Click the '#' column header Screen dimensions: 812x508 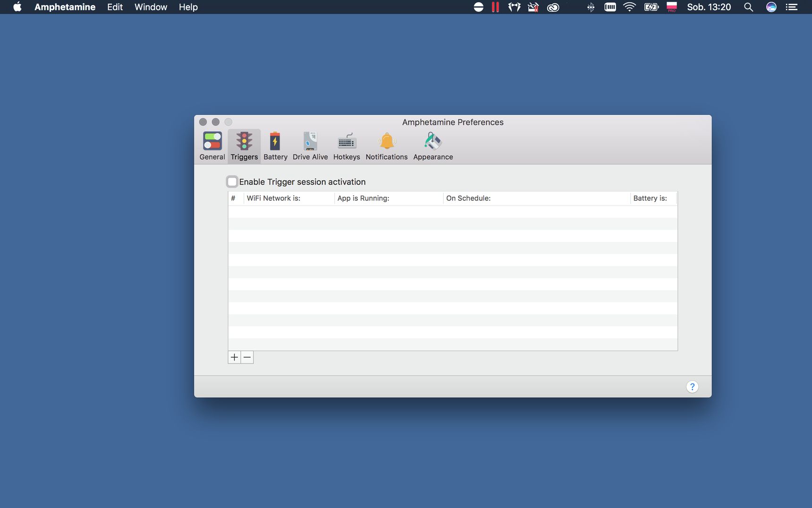point(235,198)
